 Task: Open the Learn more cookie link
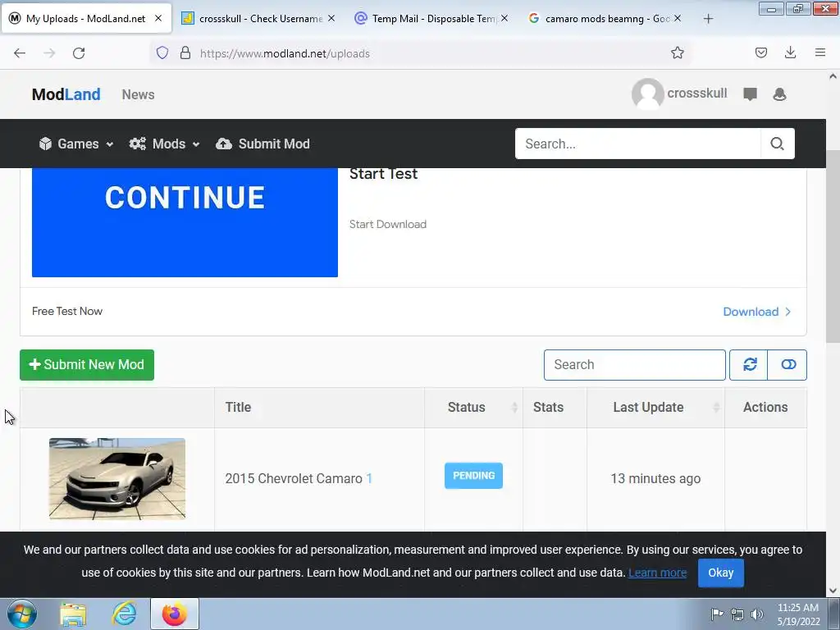click(x=657, y=573)
